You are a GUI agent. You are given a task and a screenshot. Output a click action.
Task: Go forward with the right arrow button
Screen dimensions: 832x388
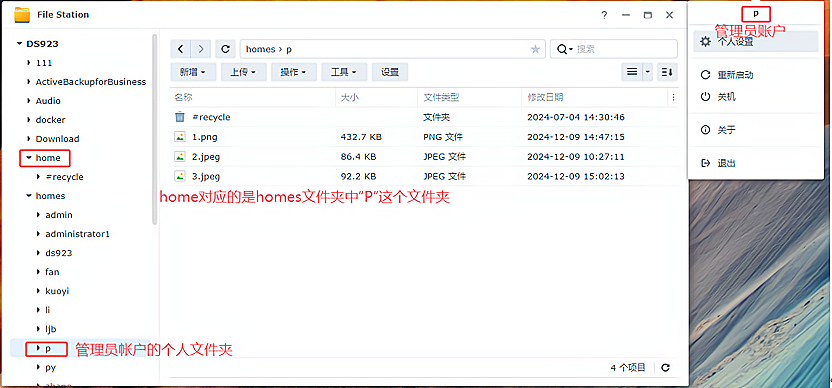point(201,49)
